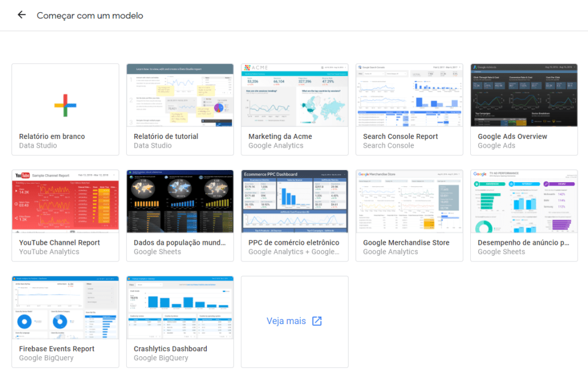Click the external link icon beside Veja mais
The height and width of the screenshot is (385, 588).
coord(316,321)
